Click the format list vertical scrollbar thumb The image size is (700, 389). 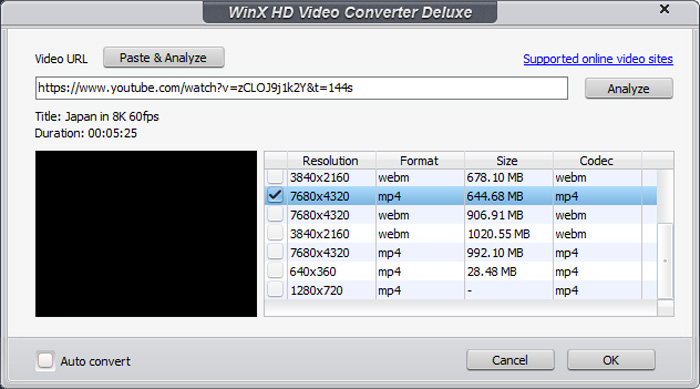pos(665,261)
